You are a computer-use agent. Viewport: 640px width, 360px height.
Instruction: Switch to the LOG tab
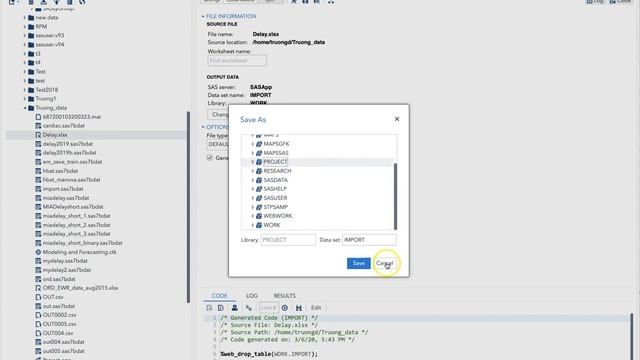(251, 296)
